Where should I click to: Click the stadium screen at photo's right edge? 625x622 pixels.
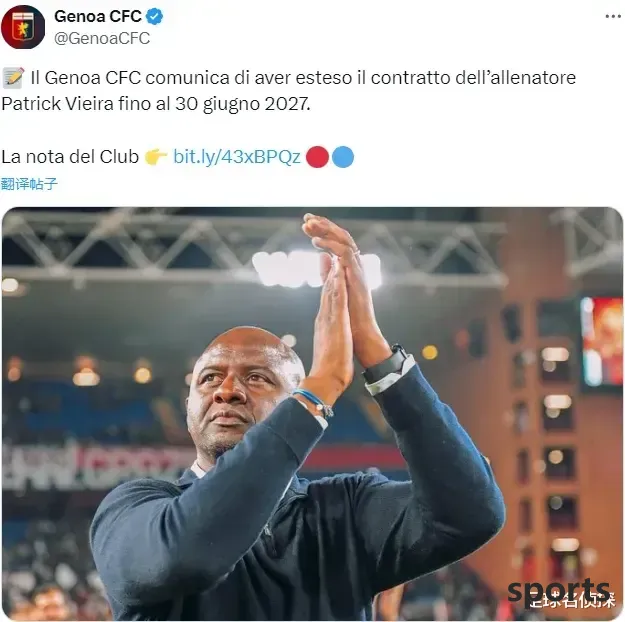pyautogui.click(x=601, y=341)
